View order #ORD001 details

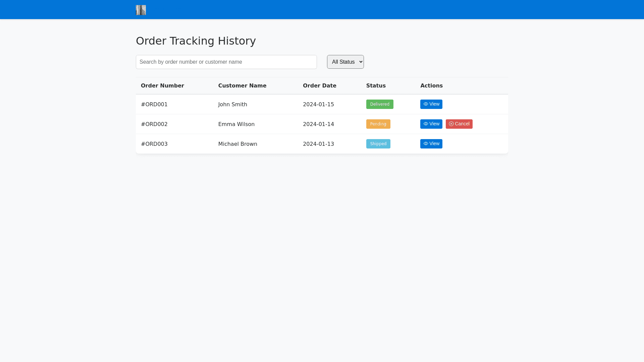(431, 104)
